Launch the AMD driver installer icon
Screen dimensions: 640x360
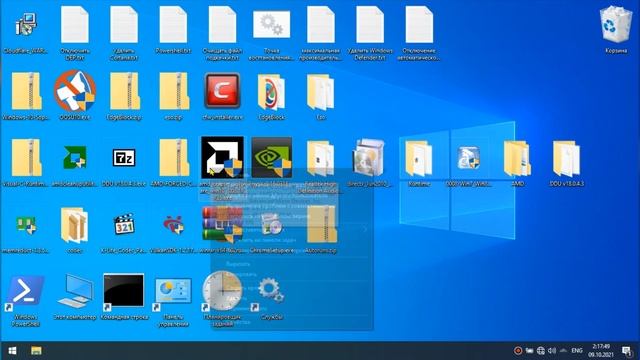coord(222,158)
